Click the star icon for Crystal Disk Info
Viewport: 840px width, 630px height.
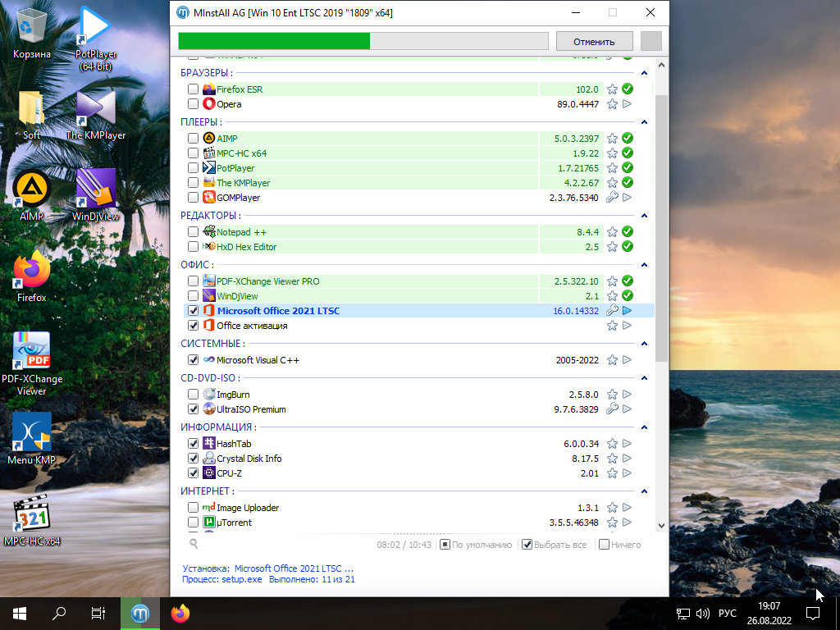[x=612, y=459]
